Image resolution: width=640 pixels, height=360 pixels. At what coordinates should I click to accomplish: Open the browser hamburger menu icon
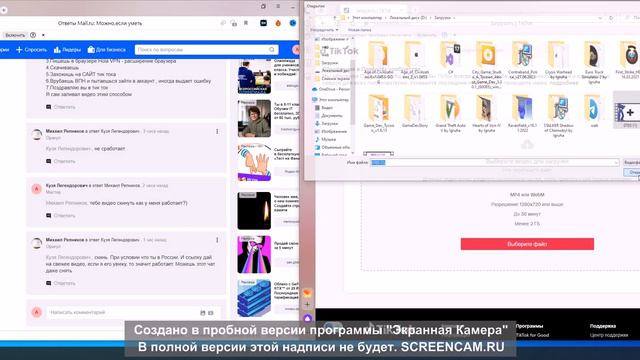[278, 6]
